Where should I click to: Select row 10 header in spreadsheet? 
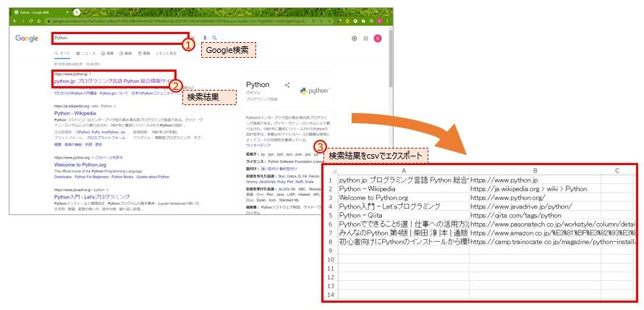click(x=331, y=259)
